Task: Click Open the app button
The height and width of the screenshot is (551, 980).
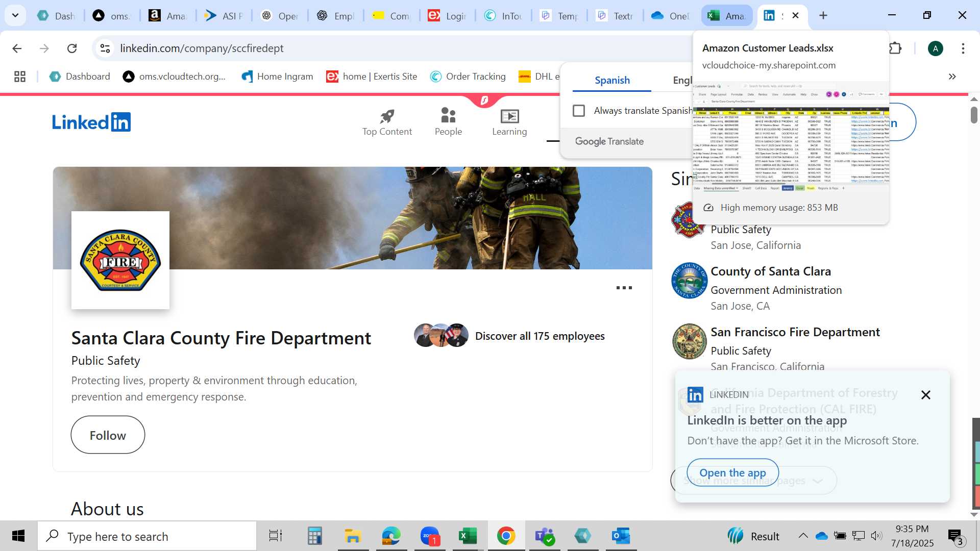Action: point(732,473)
